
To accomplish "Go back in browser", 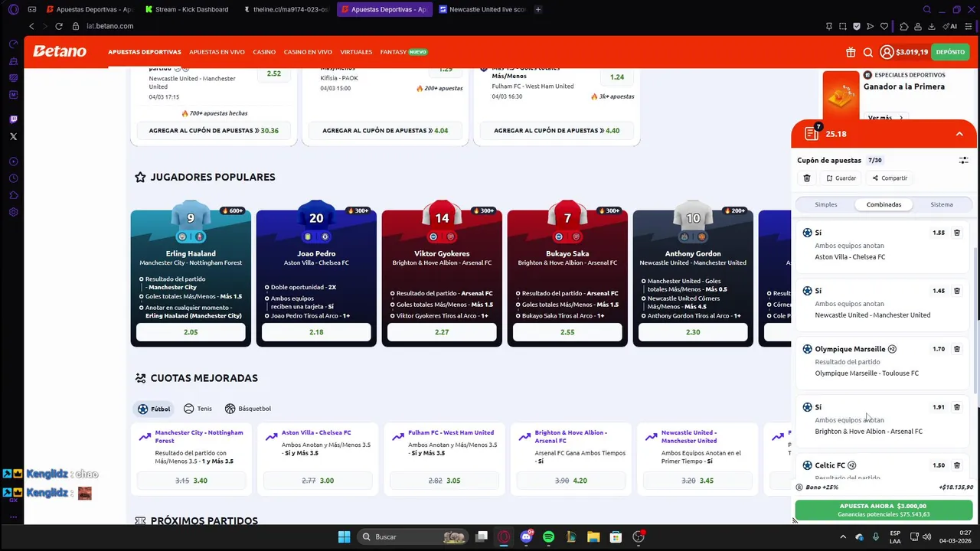I will (31, 26).
